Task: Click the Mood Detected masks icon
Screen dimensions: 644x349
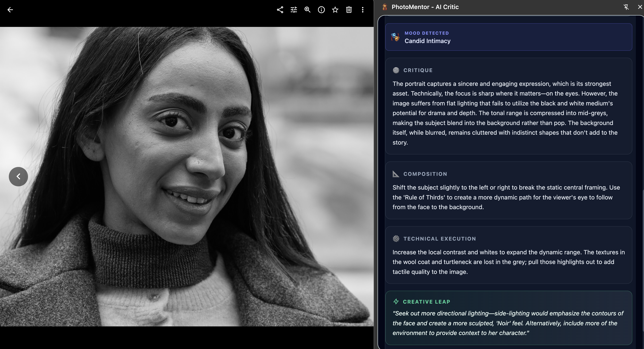Action: 395,37
